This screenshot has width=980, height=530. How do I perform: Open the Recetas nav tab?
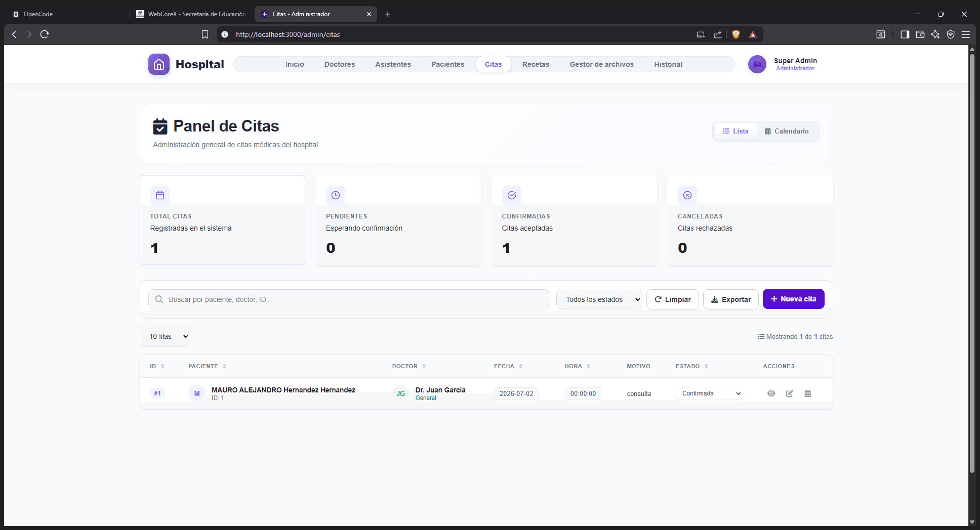click(x=536, y=64)
